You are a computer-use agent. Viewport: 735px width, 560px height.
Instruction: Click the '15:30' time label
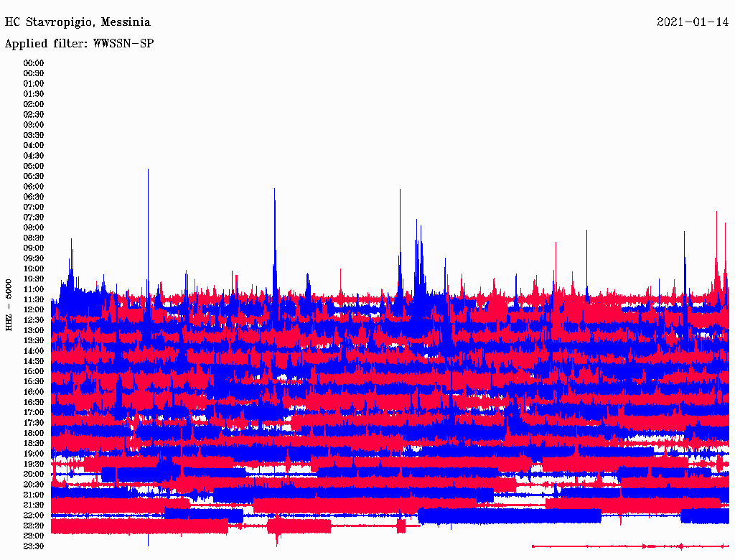click(34, 382)
